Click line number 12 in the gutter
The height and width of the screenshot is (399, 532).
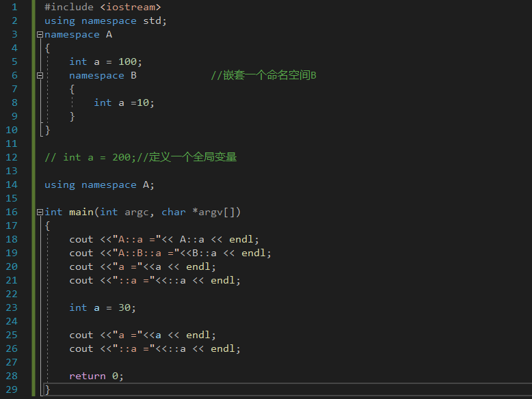pyautogui.click(x=12, y=157)
